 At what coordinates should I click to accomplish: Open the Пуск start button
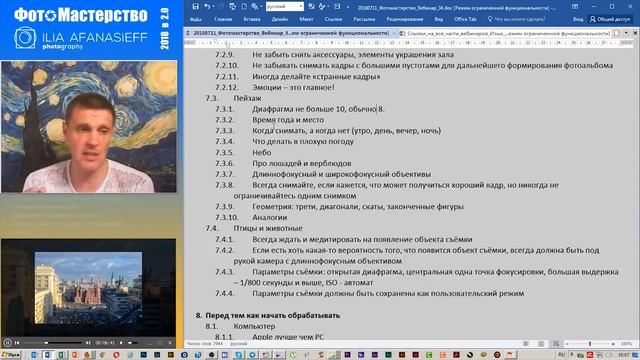[x=11, y=355]
